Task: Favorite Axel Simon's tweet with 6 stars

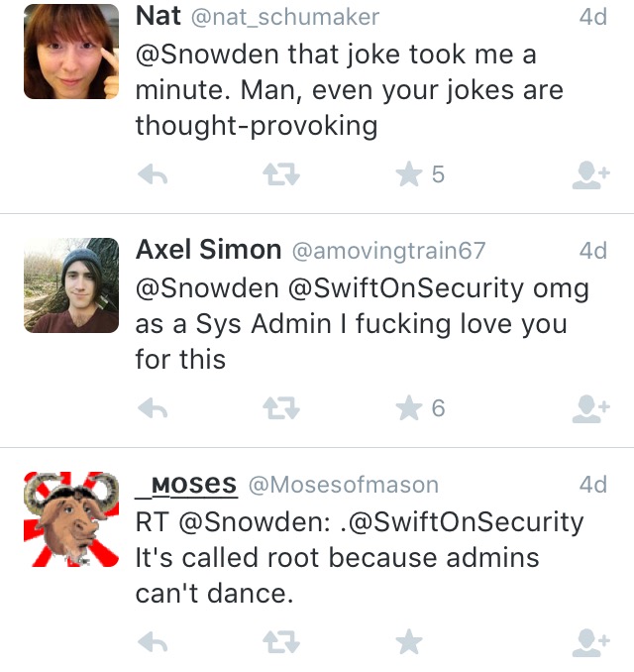Action: coord(409,407)
